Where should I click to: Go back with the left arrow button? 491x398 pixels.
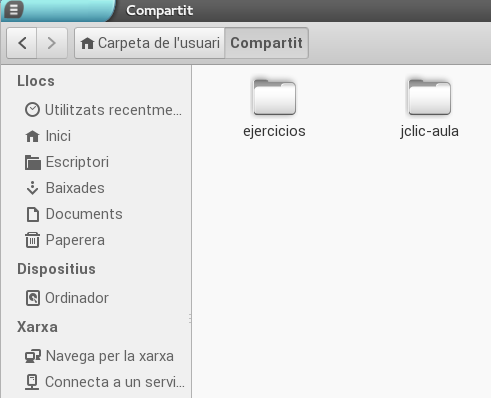22,43
